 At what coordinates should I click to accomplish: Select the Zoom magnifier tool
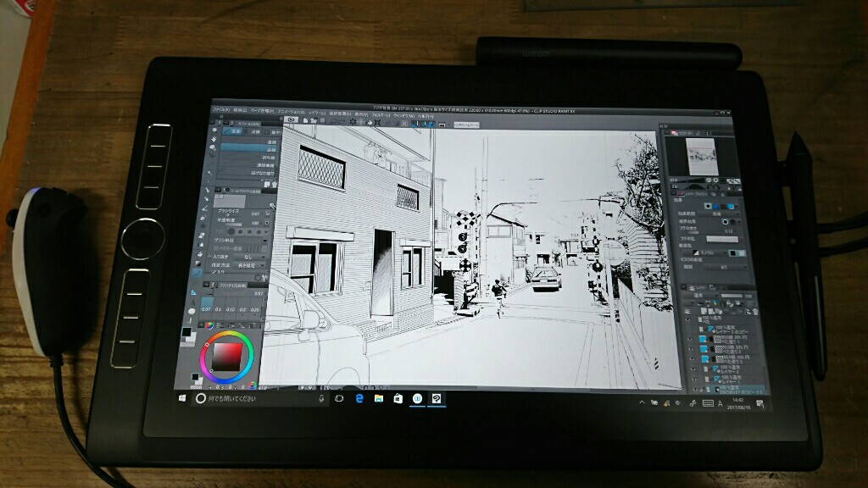(x=214, y=130)
